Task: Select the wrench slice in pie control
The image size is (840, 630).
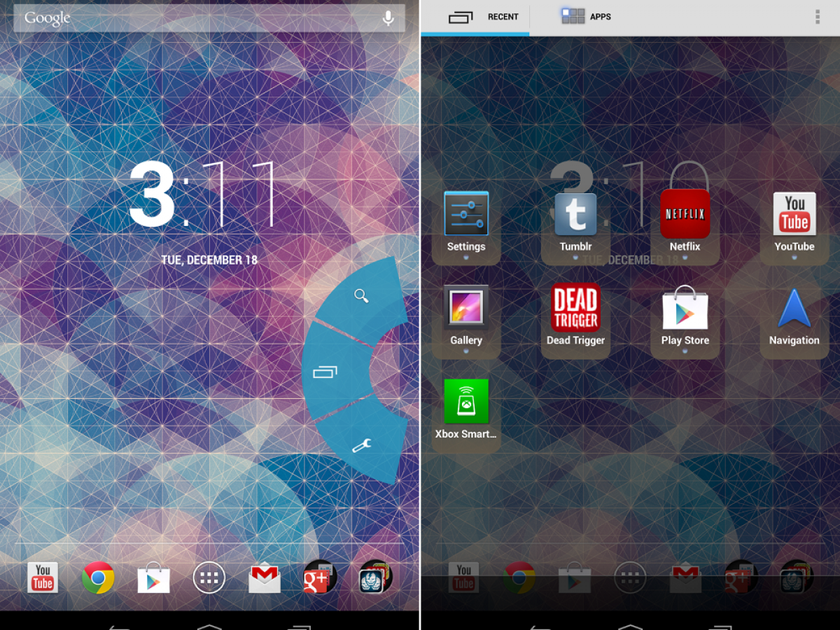Action: coord(362,444)
